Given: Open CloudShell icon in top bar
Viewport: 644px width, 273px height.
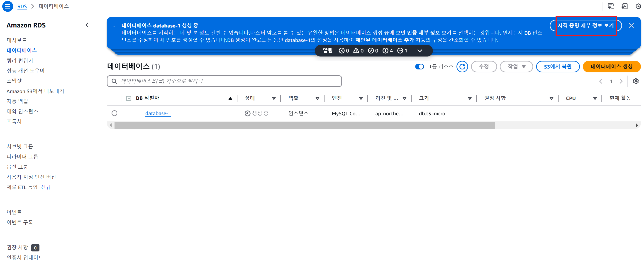Looking at the screenshot, I should click(x=610, y=6).
